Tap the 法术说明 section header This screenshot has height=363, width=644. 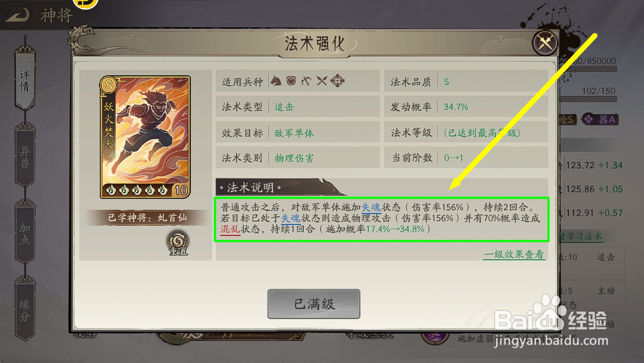(x=250, y=188)
